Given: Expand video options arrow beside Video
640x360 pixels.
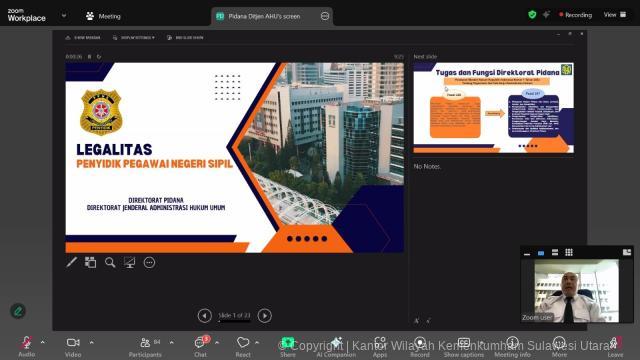Looking at the screenshot, I should click(91, 342).
